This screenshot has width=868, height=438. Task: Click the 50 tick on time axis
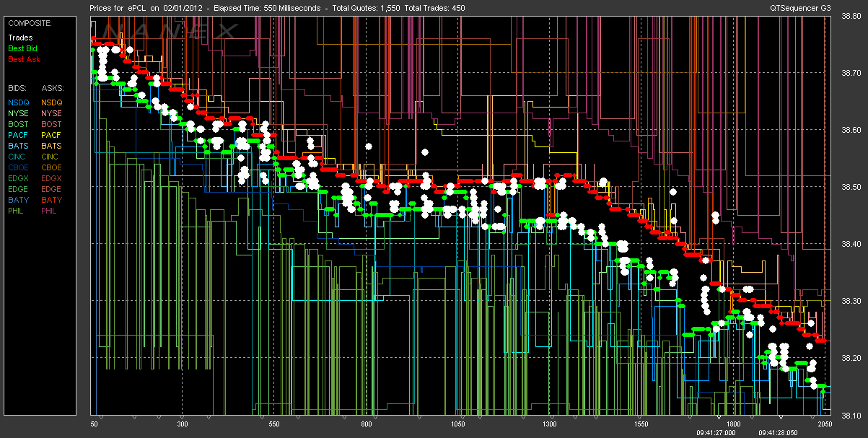pos(94,424)
